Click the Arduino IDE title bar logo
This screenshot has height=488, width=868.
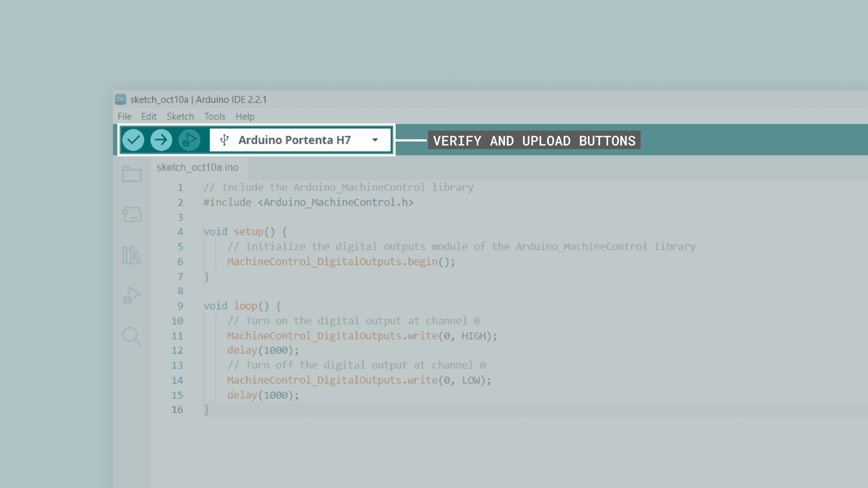coord(121,99)
